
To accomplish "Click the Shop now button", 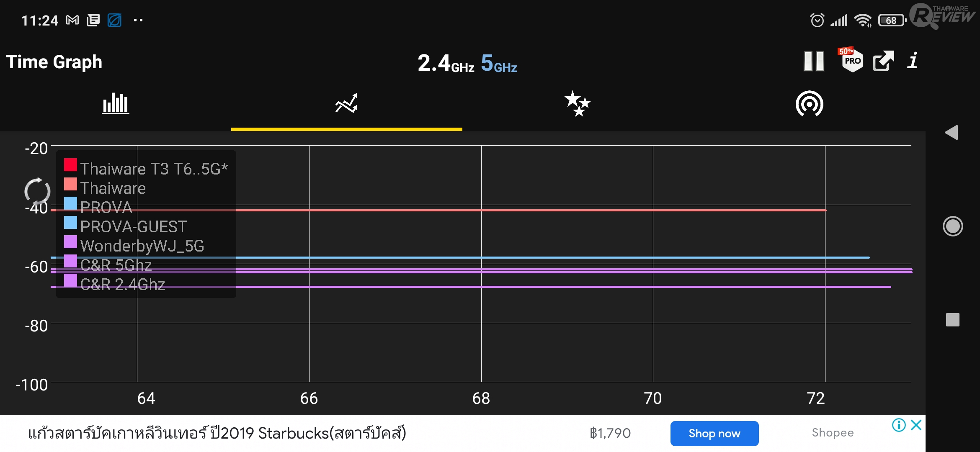I will [714, 434].
